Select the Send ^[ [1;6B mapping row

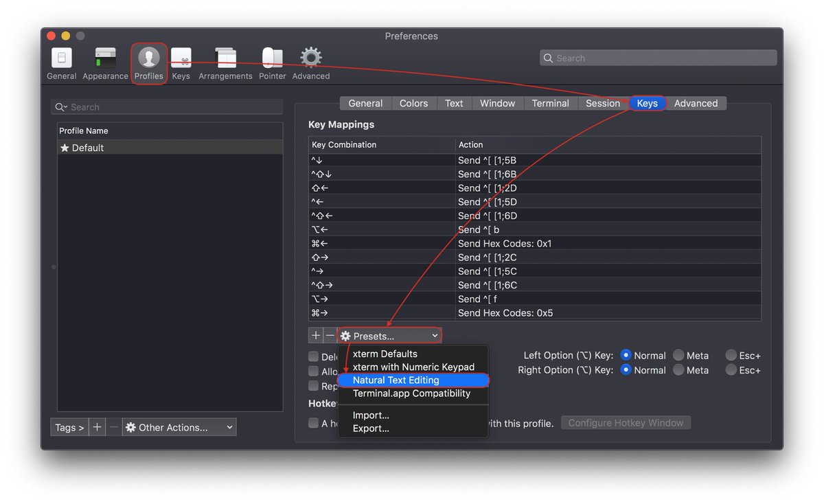pyautogui.click(x=535, y=174)
